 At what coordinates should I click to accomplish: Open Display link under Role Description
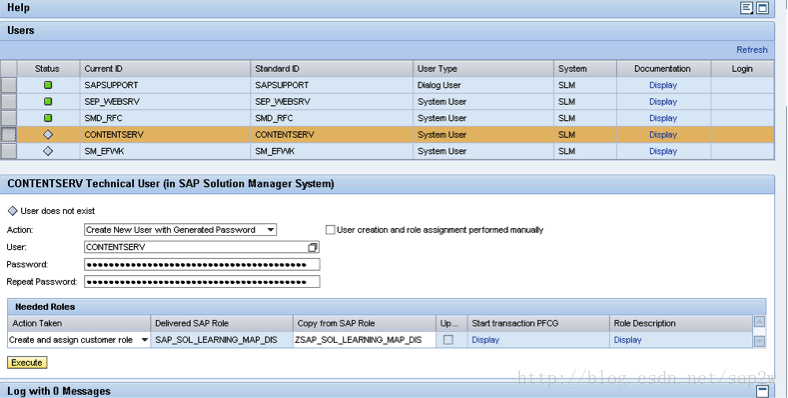pos(628,340)
